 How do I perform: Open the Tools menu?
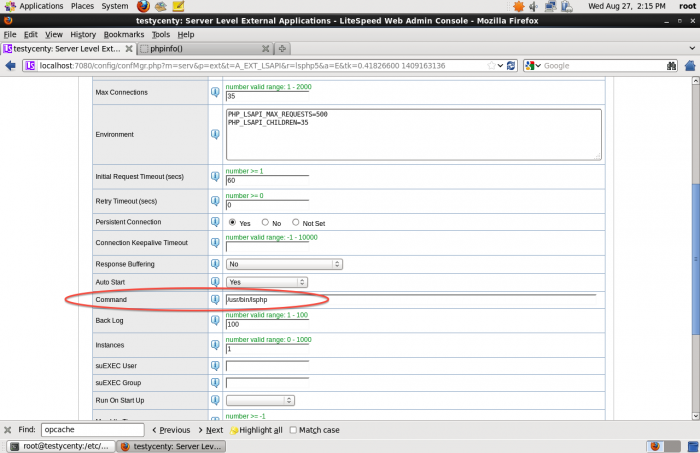161,34
